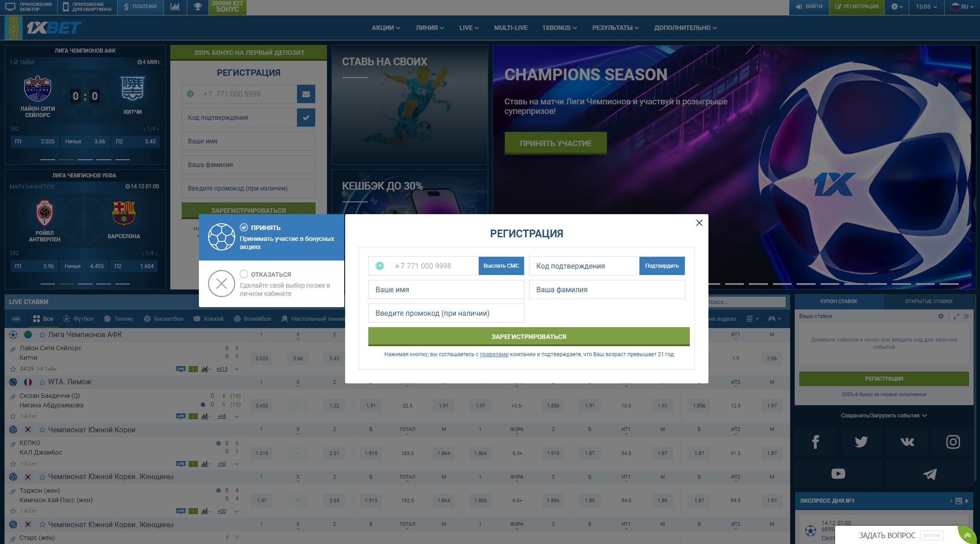Select the 'Футбол' sports tab

coord(78,319)
